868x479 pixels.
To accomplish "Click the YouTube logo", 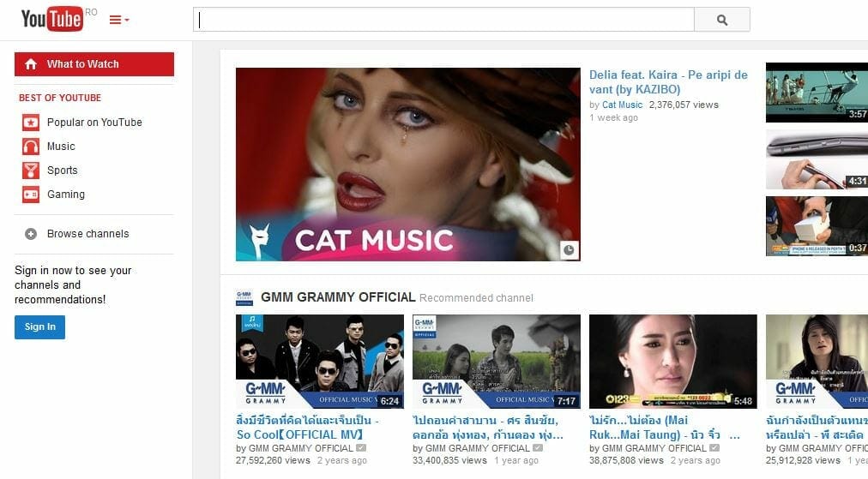I will tap(52, 19).
